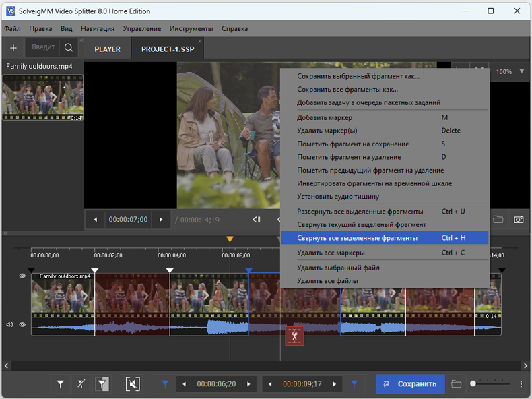Choose Свернуть все выделенные фрагменты
Image resolution: width=532 pixels, height=399 pixels.
coord(385,238)
